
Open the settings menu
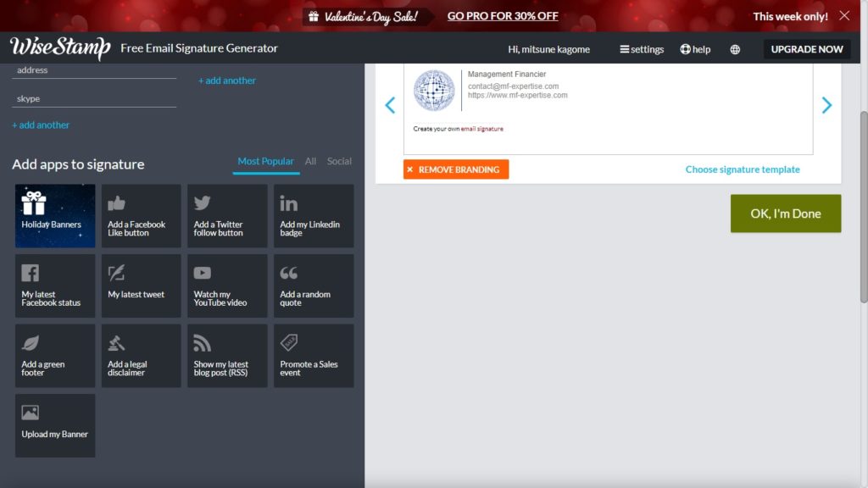click(x=642, y=49)
